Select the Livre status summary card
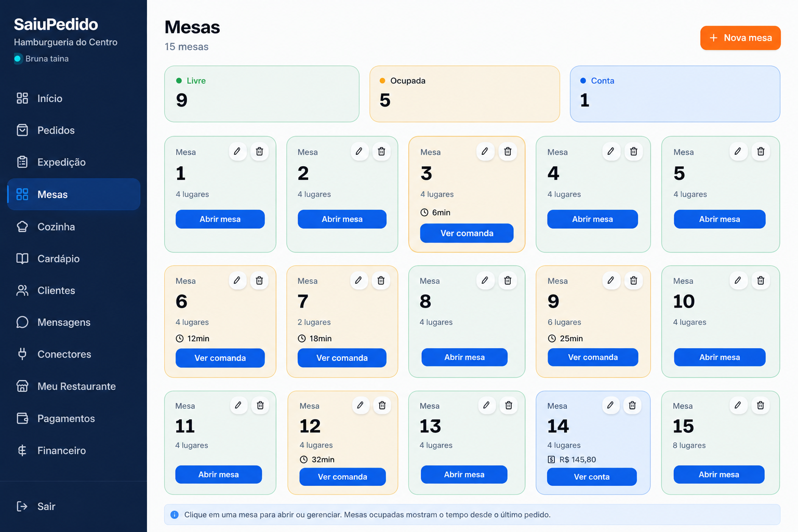 click(262, 94)
